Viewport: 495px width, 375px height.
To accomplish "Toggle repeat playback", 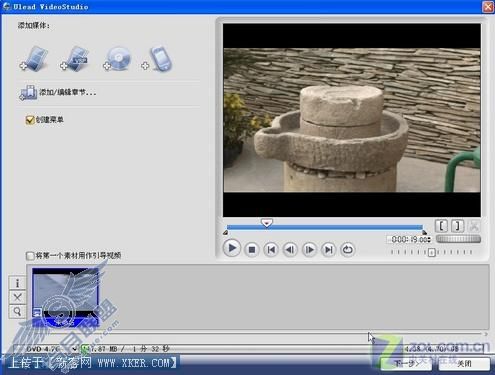I will [348, 249].
